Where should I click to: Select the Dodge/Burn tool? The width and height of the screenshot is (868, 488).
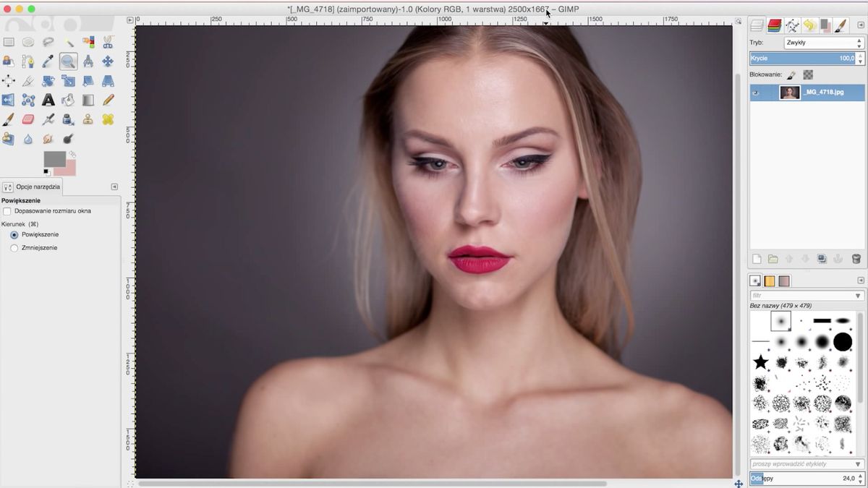coord(68,138)
